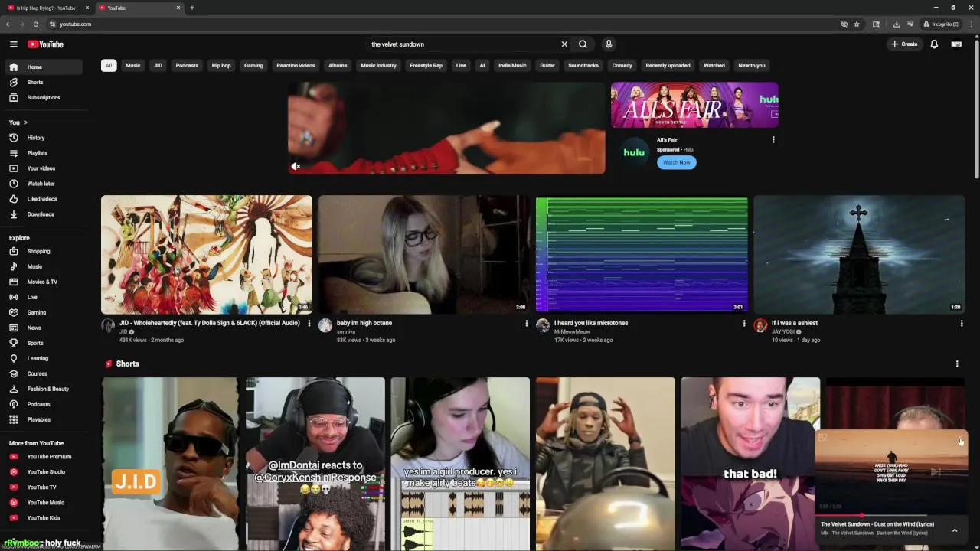Open options for If i was a athiest

click(962, 324)
